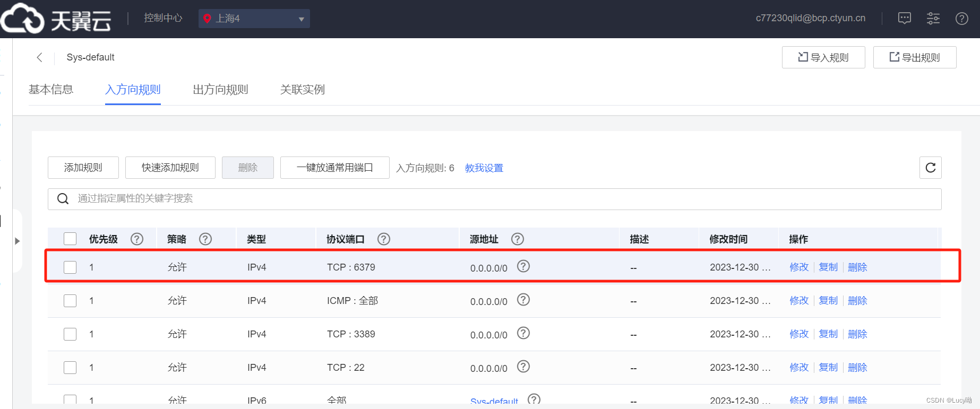Screen dimensions: 980x409
Task: Click the 快速添加规则 button
Action: pyautogui.click(x=170, y=168)
